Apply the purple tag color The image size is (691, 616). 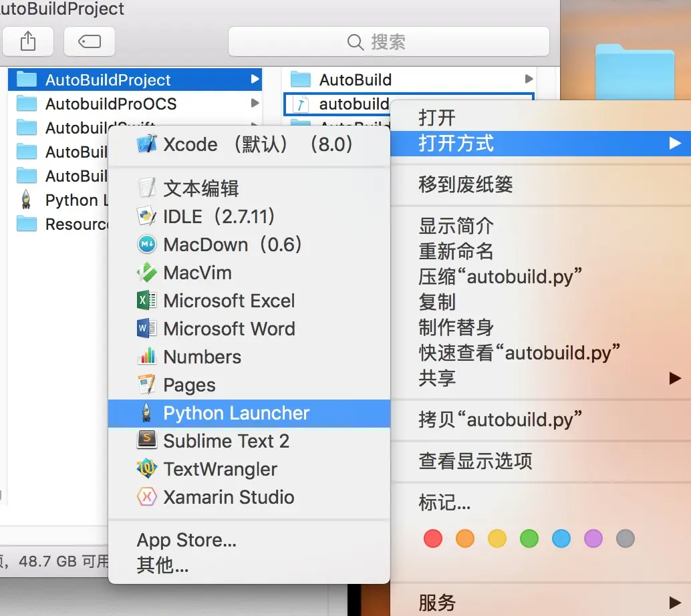[x=593, y=538]
